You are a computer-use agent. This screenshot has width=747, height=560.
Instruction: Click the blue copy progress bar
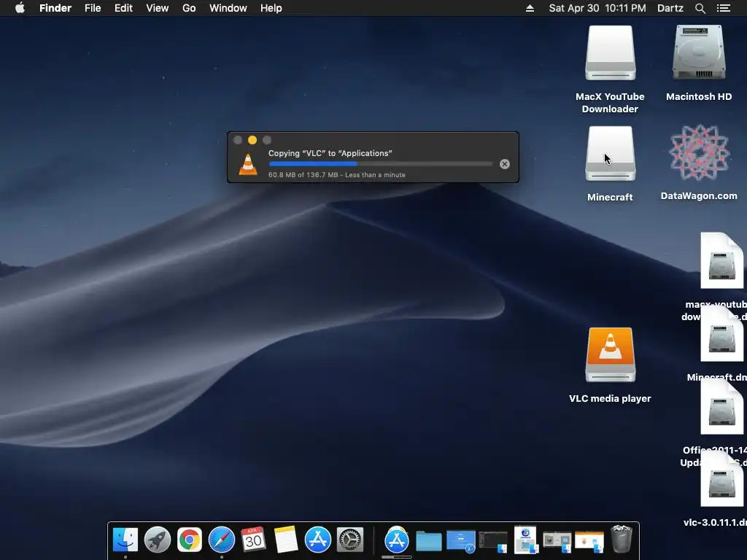381,164
